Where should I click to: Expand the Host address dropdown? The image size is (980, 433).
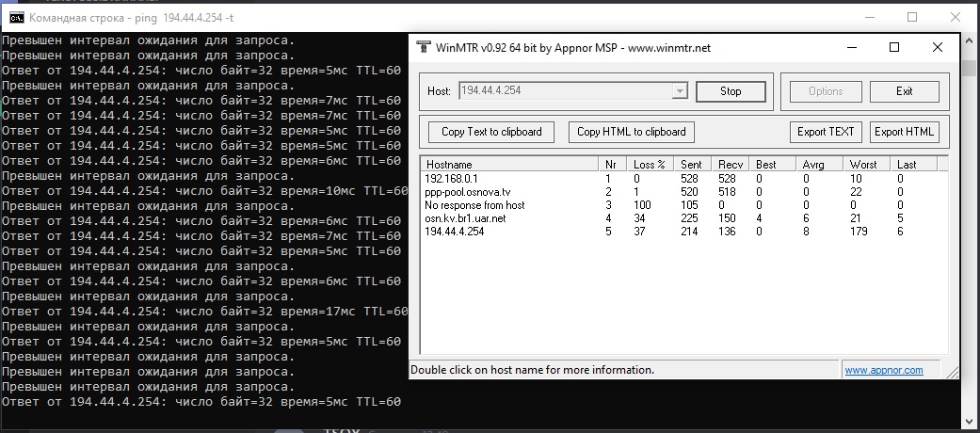point(680,91)
